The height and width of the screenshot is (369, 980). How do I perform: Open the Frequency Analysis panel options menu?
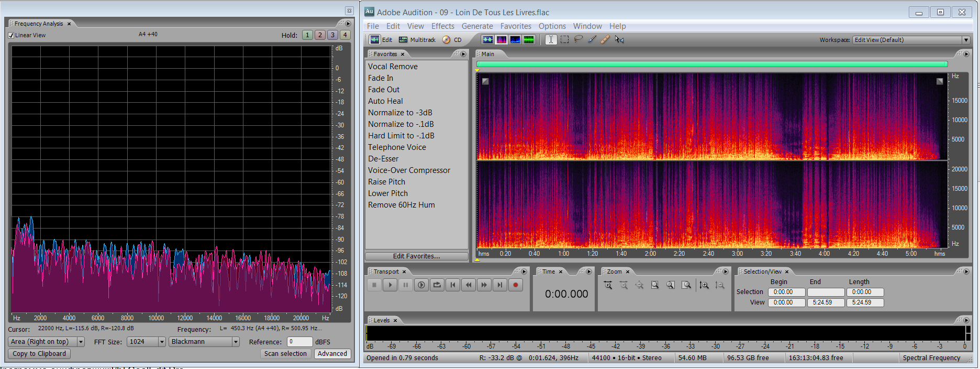[x=348, y=24]
